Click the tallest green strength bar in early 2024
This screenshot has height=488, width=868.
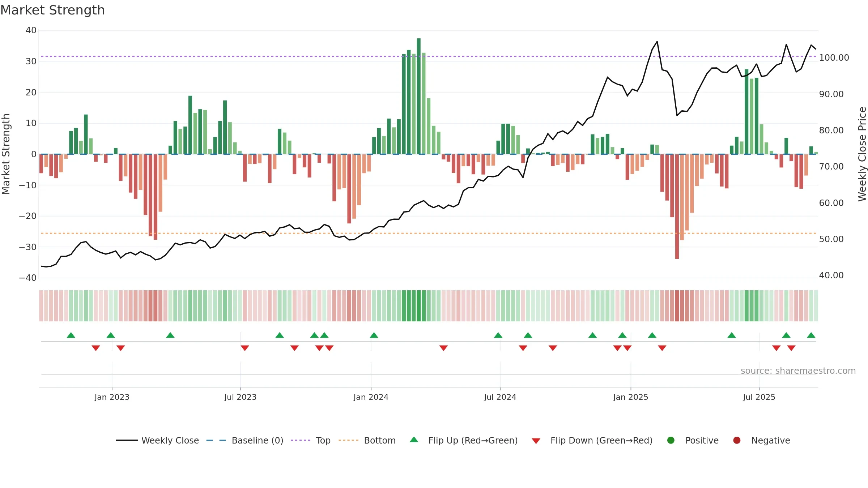coord(419,96)
